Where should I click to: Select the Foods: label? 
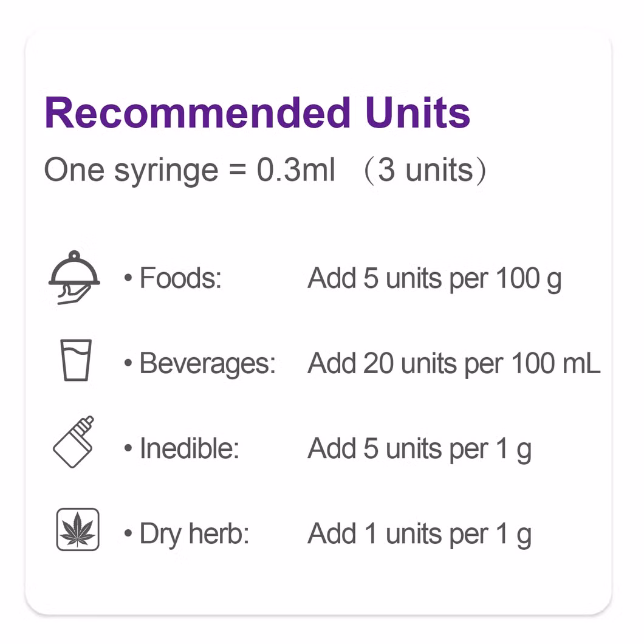180,278
